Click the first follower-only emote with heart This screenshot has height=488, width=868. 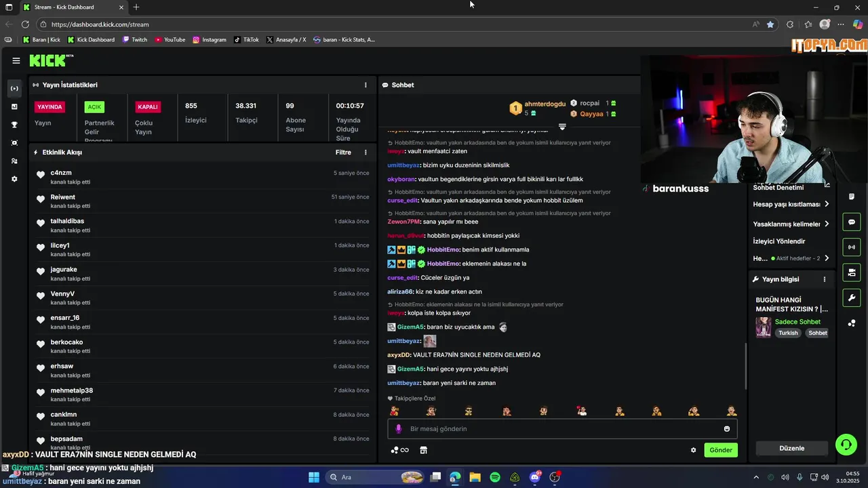click(x=394, y=411)
